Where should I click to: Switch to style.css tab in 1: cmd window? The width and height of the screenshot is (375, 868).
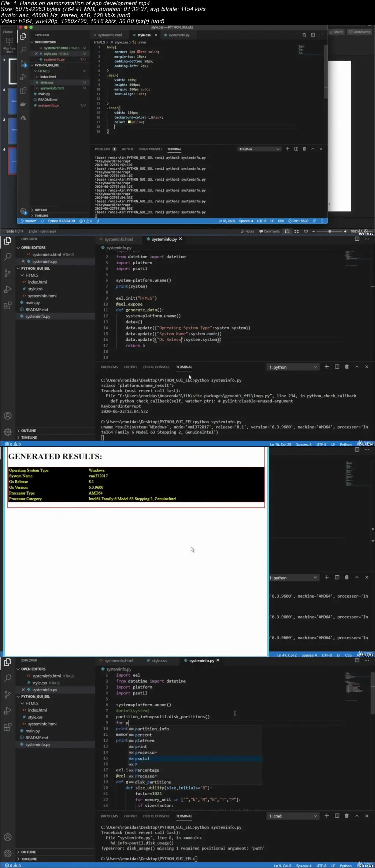pos(159,660)
